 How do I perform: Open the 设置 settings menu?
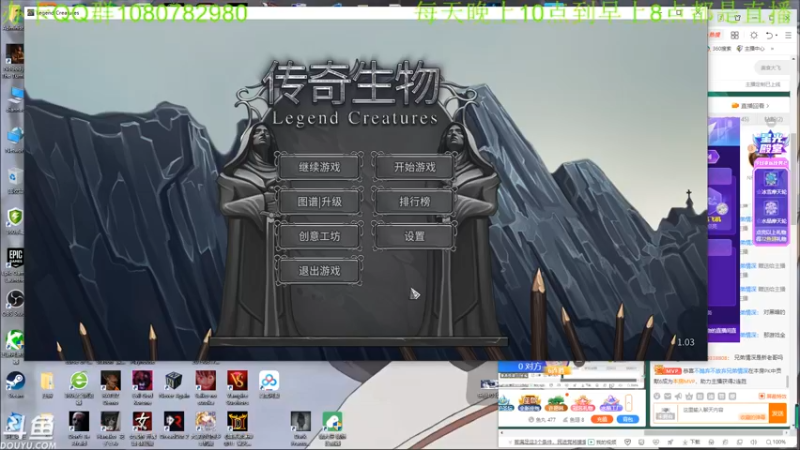tap(414, 236)
